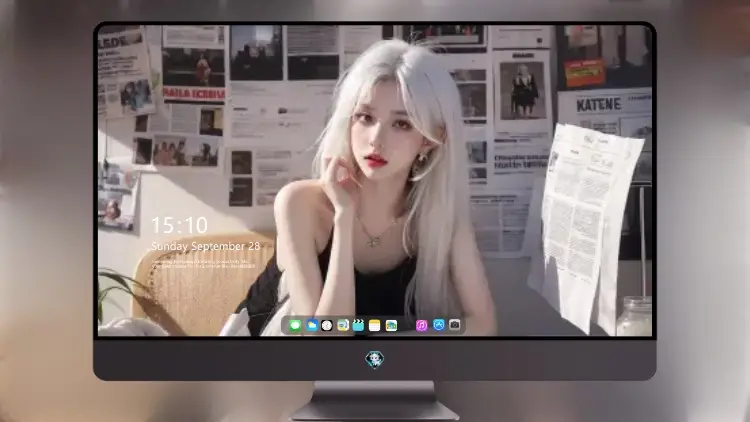This screenshot has height=422, width=750.
Task: Open the yellow Notes app in dock
Action: pos(375,326)
